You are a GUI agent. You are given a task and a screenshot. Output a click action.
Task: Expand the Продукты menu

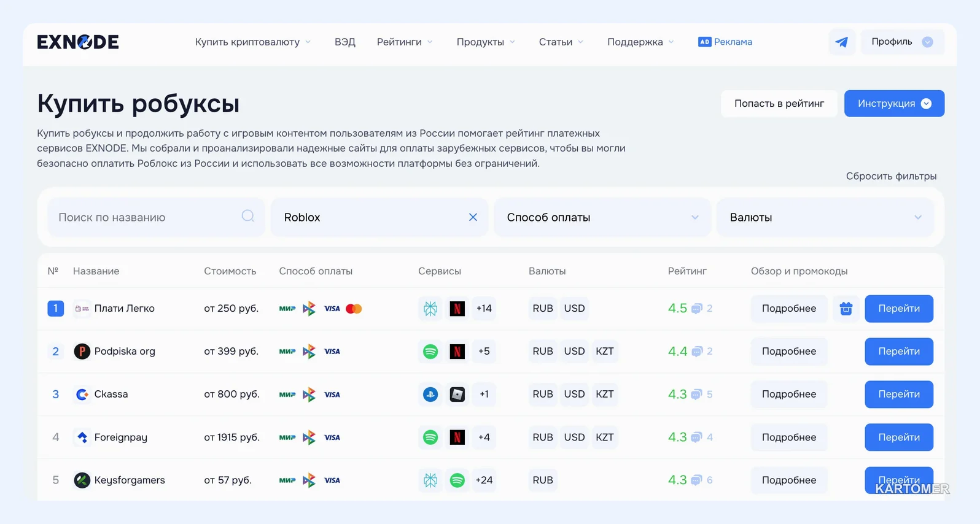[x=486, y=42]
